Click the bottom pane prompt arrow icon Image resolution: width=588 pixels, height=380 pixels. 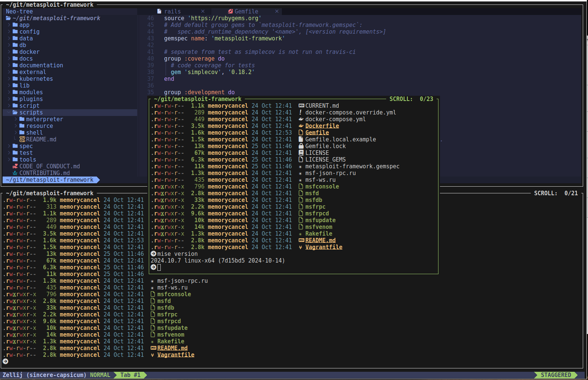(6, 362)
